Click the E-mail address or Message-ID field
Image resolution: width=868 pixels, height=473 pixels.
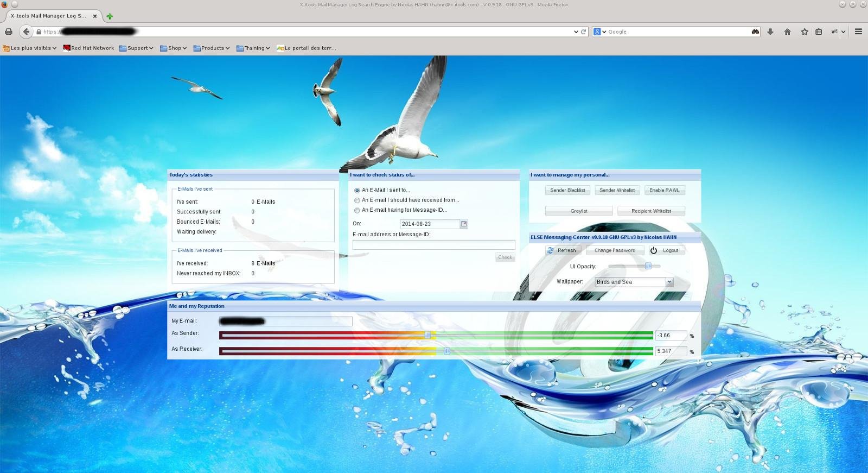[x=433, y=245]
